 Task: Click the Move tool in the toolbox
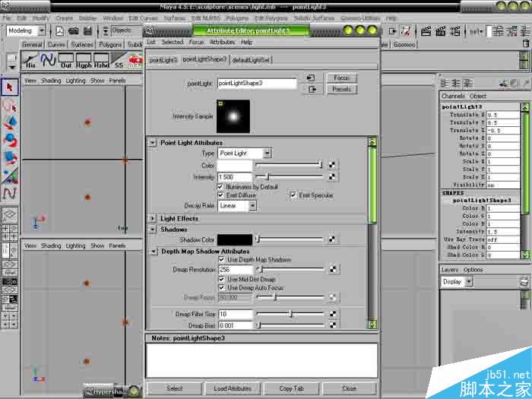coord(9,122)
